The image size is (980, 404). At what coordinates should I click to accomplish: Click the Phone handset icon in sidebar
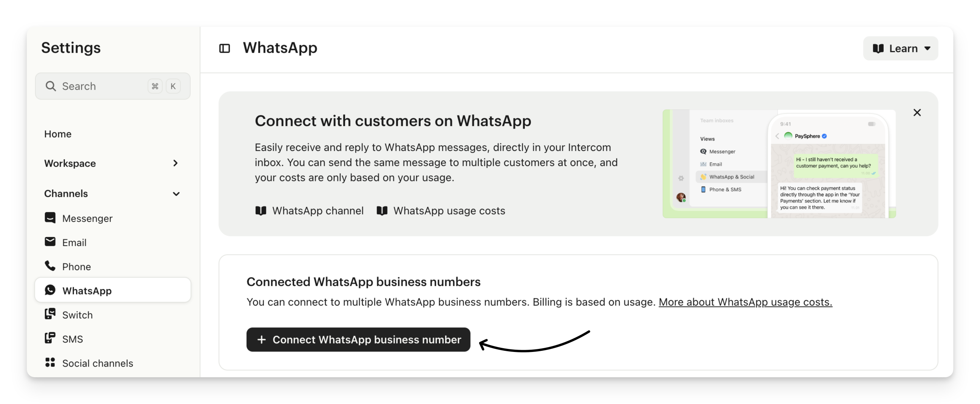point(50,266)
